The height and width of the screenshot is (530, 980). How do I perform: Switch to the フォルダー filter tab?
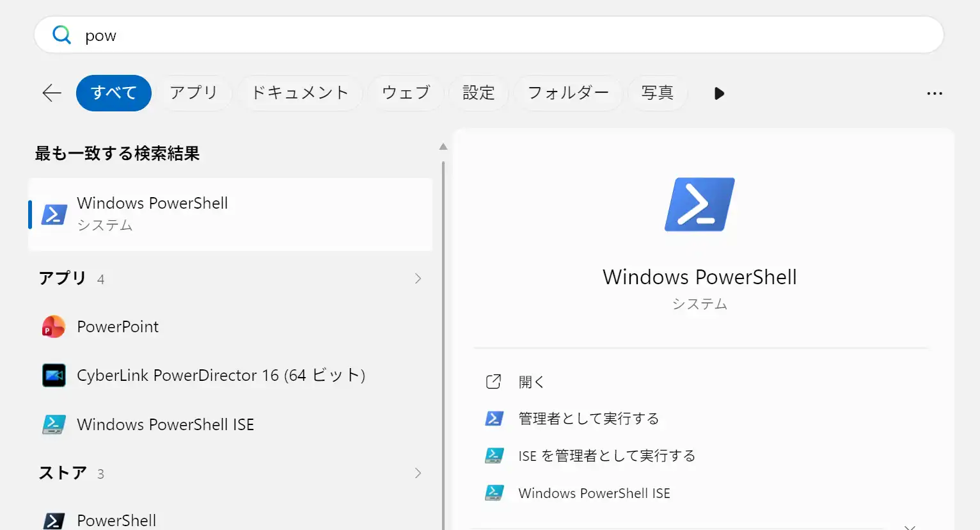point(568,93)
